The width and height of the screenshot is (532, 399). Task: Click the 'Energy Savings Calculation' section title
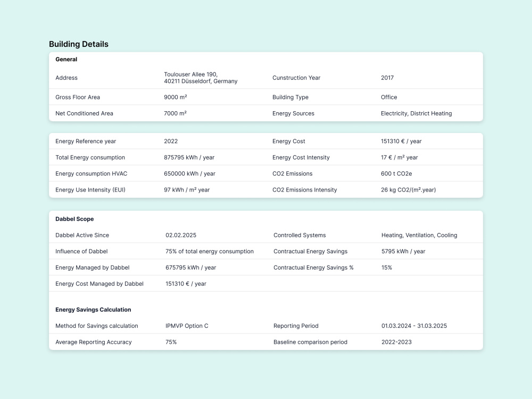coord(93,310)
